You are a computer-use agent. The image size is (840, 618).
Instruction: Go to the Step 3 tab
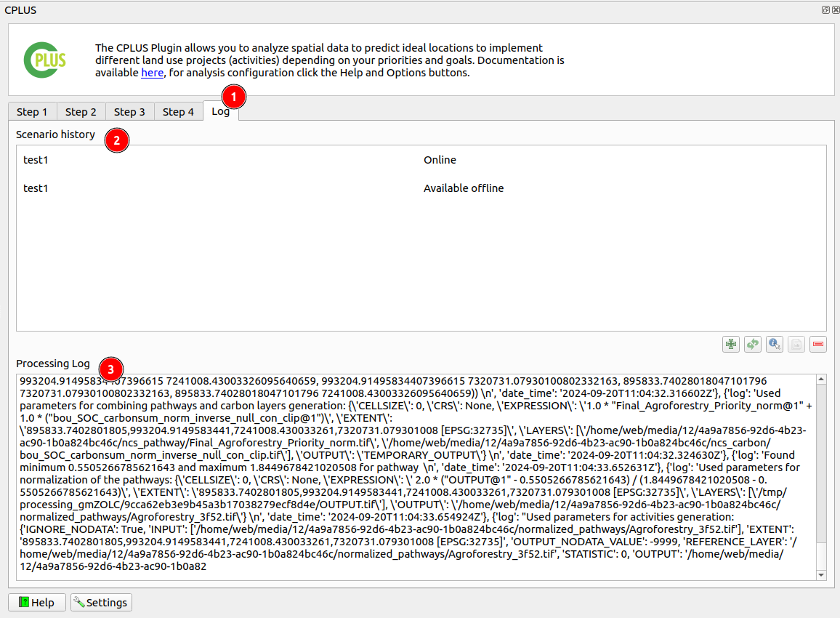tap(129, 112)
